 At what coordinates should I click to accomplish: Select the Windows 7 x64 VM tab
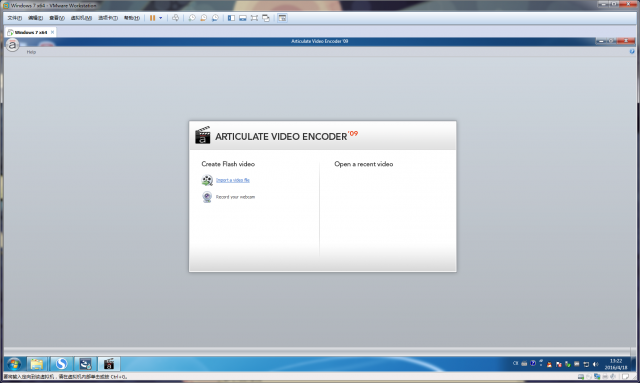click(x=29, y=32)
